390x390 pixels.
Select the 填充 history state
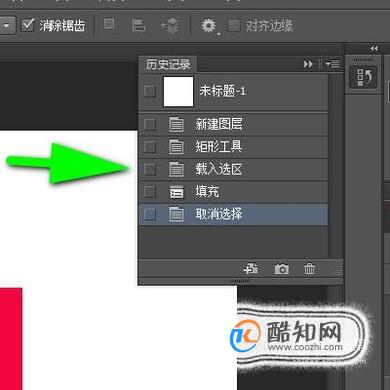(233, 192)
